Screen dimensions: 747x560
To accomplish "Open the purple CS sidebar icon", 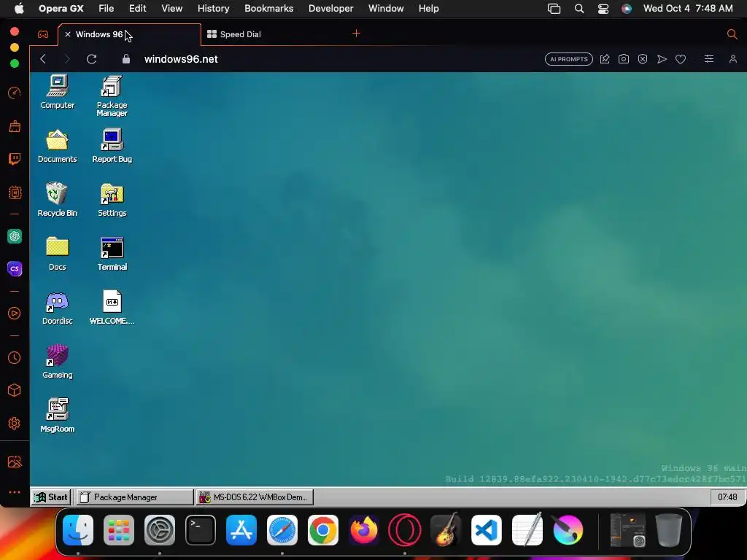I will [15, 268].
